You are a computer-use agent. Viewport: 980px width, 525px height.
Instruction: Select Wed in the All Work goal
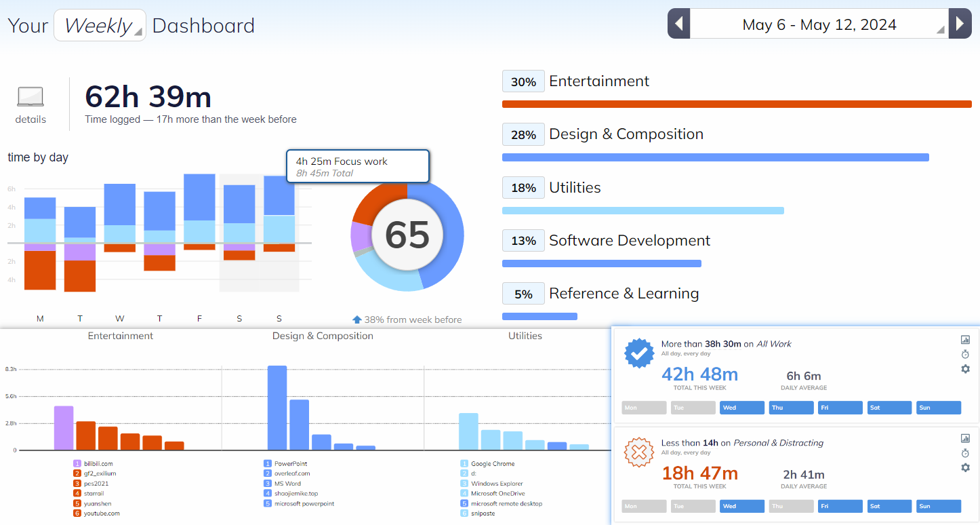point(742,408)
